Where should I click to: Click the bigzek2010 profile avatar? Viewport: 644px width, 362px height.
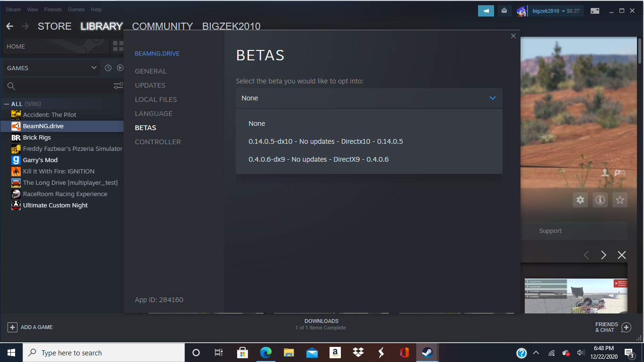click(x=521, y=11)
